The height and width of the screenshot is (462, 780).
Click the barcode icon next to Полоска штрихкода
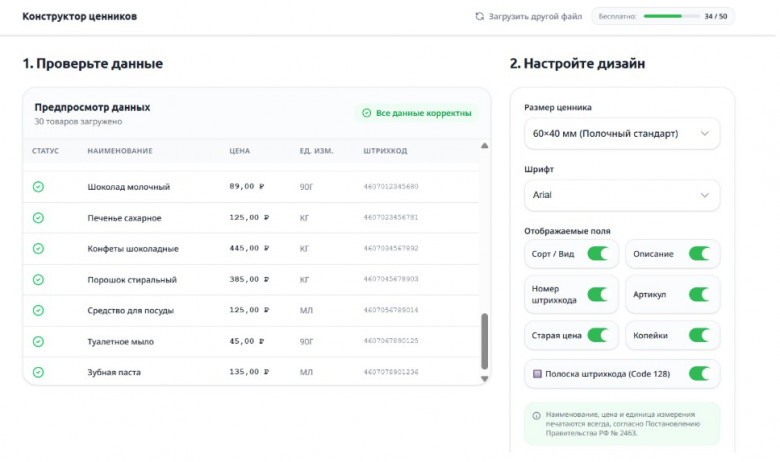(x=537, y=374)
